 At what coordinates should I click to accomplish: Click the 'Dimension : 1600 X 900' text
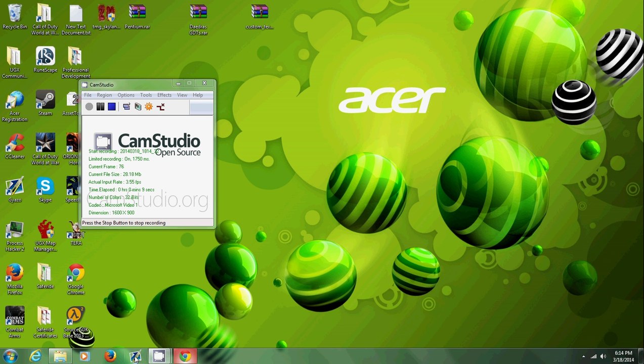pyautogui.click(x=111, y=213)
